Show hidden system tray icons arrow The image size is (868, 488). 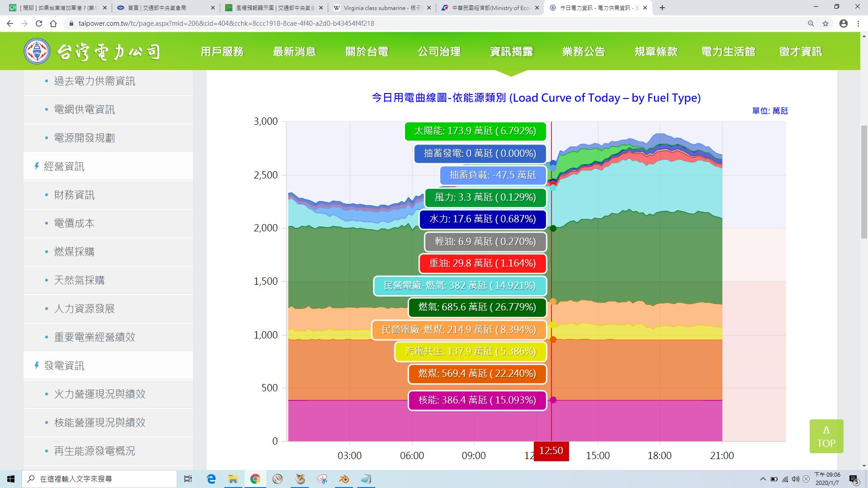coord(763,479)
